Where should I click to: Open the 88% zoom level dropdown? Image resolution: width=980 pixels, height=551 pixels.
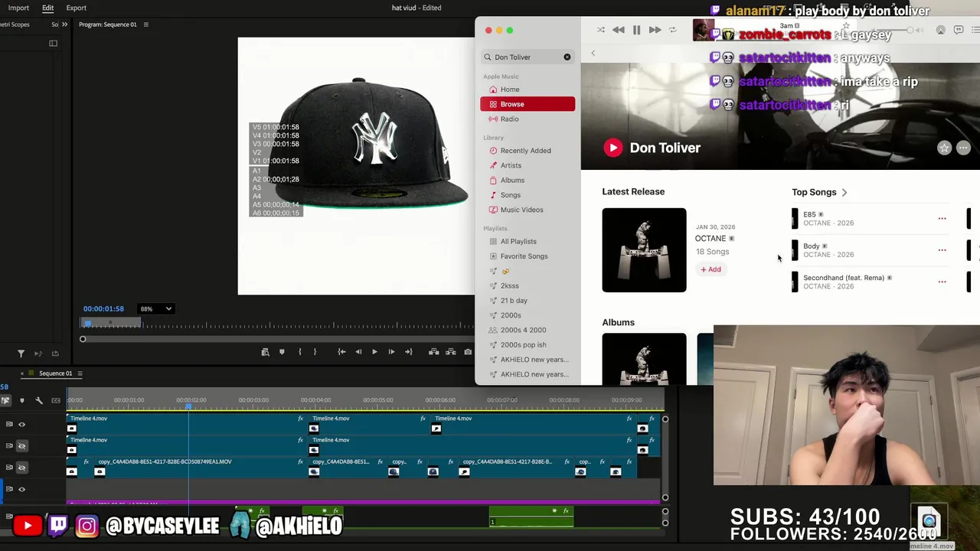(155, 308)
